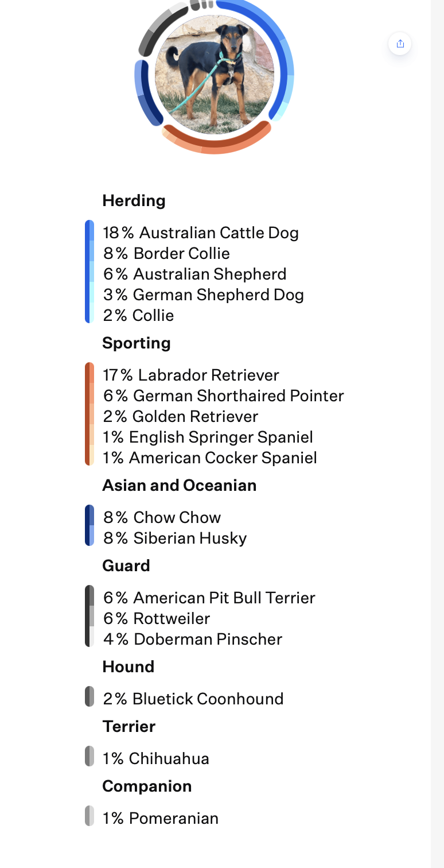Click 3% German Shepherd Dog entry
This screenshot has width=444, height=868.
click(x=203, y=294)
